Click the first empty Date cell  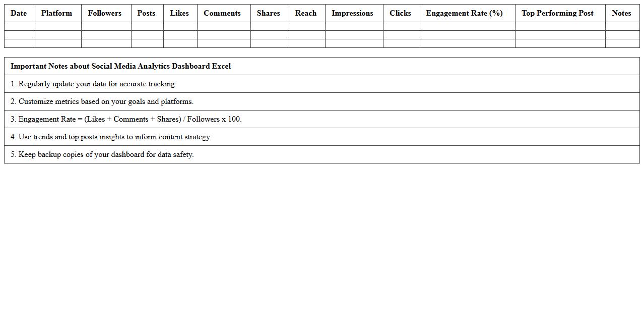[x=19, y=25]
